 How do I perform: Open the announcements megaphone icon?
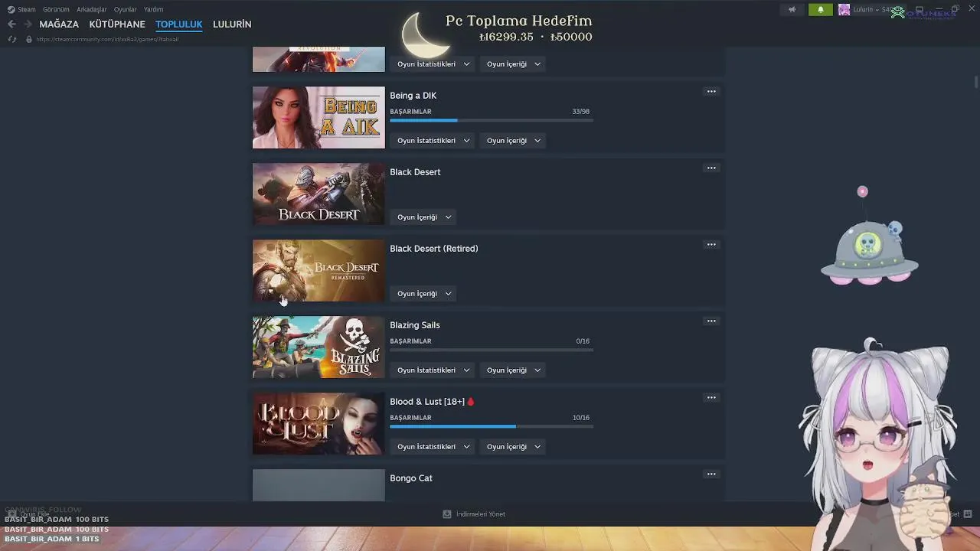pos(792,10)
